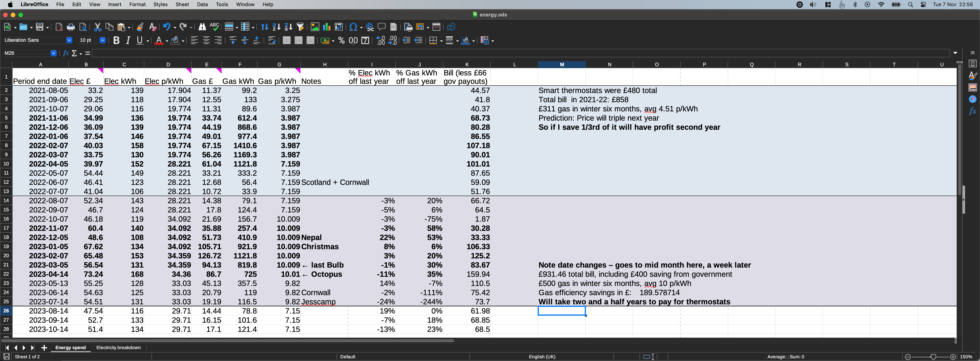Open Conditional formatting dropdown arrow
Image resolution: width=980 pixels, height=361 pixels.
pyautogui.click(x=493, y=41)
